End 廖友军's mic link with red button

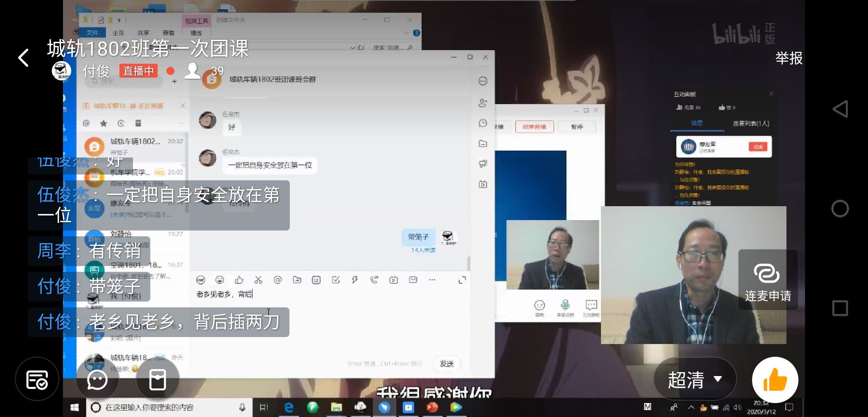point(758,147)
